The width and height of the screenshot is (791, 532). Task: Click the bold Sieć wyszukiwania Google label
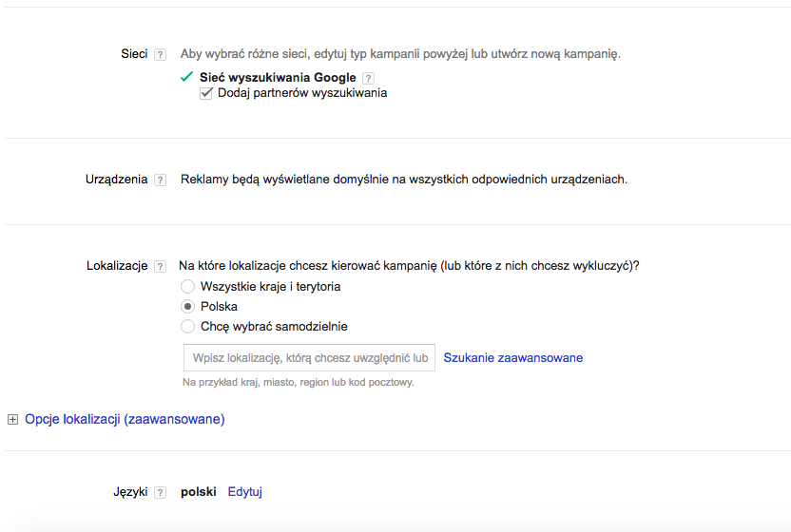278,78
